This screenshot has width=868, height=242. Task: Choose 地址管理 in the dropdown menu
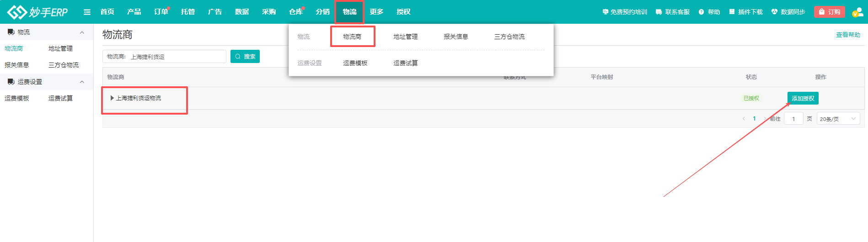[x=406, y=37]
